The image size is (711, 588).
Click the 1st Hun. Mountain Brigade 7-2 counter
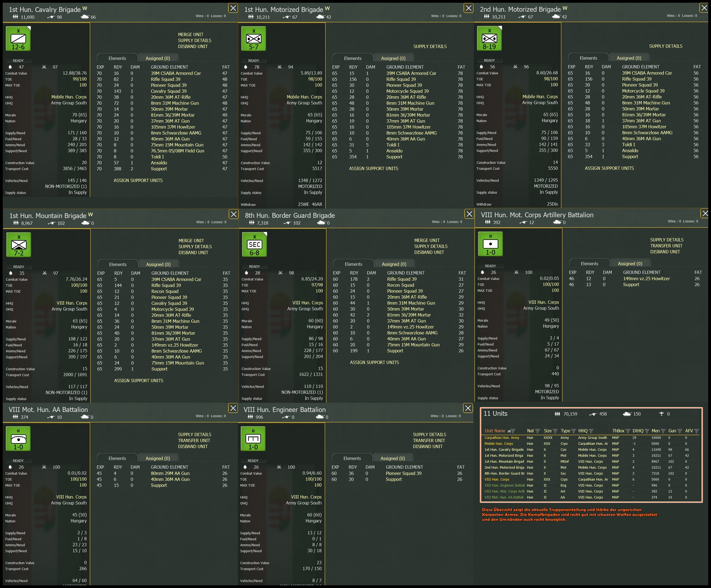pos(19,245)
